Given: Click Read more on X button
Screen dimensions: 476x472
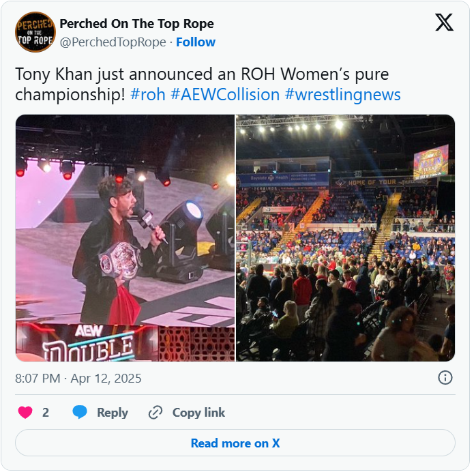Looking at the screenshot, I should (235, 443).
